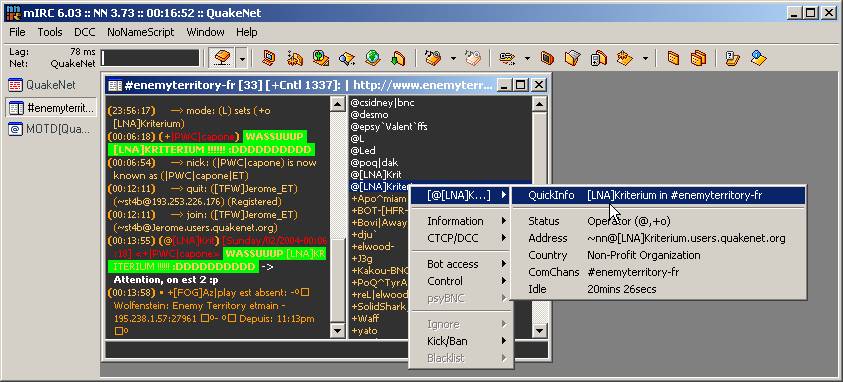The image size is (843, 382).
Task: Click the magnifying glass search toolbar icon
Action: 347,57
